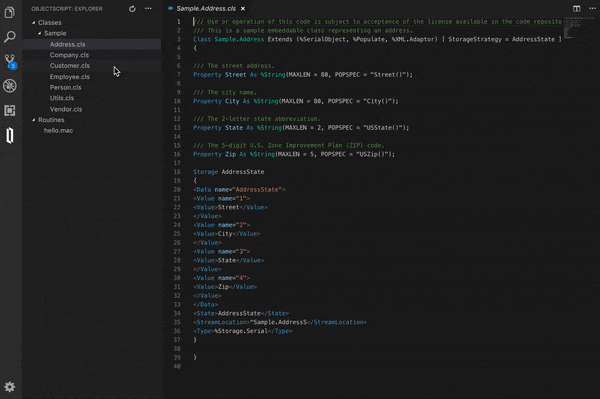
Task: Switch to Sample.Address.cls tab
Action: [206, 8]
